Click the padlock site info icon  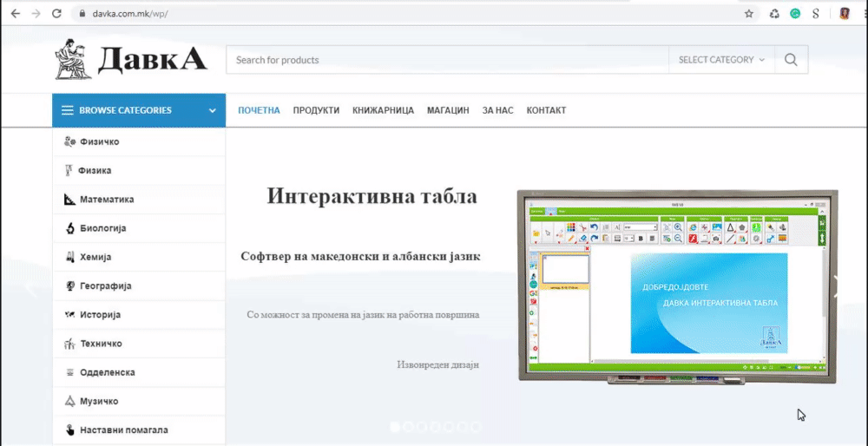point(82,14)
